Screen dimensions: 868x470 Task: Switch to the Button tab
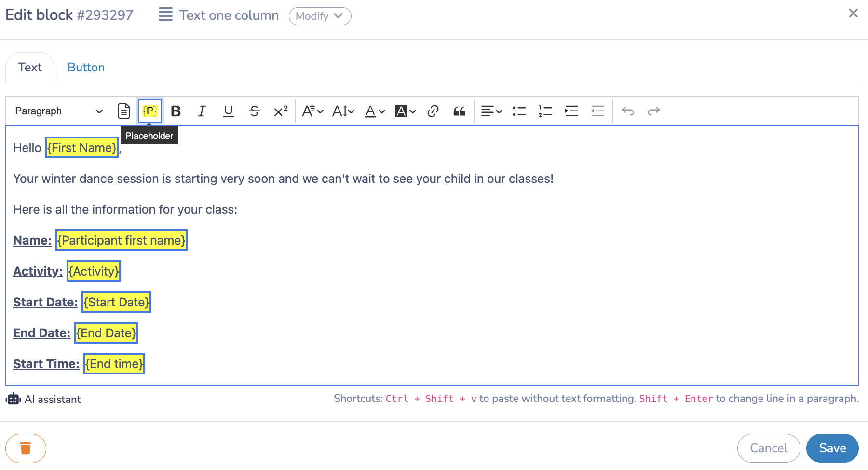86,68
